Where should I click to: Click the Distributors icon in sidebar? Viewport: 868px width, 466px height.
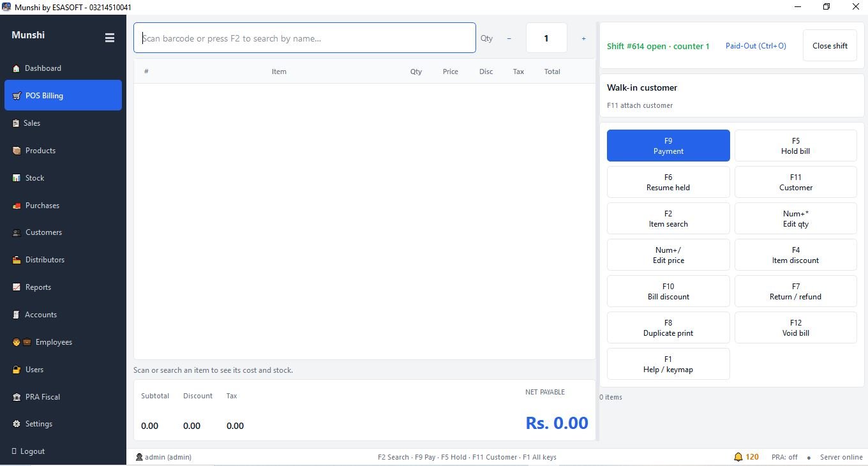pyautogui.click(x=17, y=260)
